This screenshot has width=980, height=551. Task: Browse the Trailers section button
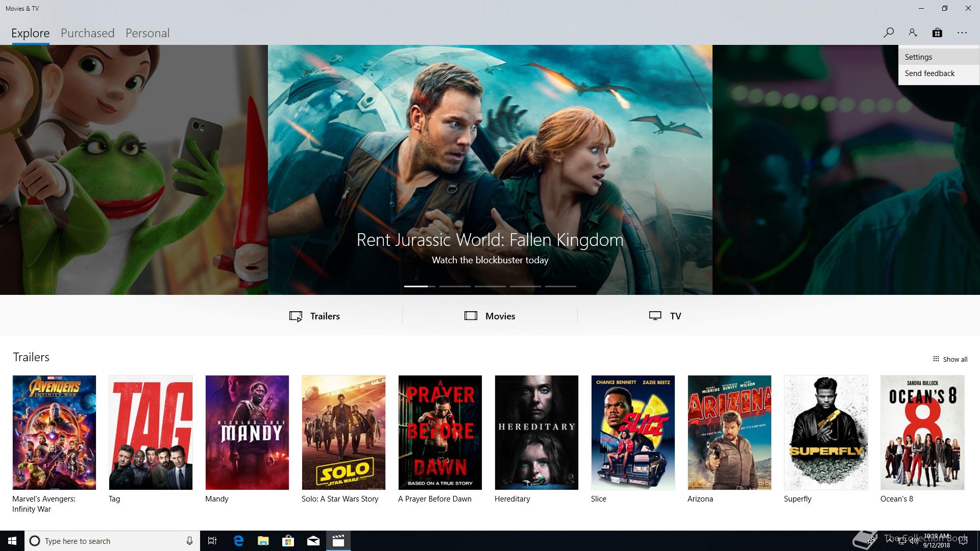pos(315,316)
